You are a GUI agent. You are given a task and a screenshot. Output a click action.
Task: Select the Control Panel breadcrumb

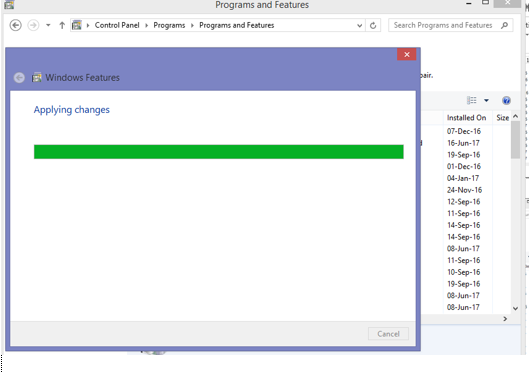tap(117, 25)
